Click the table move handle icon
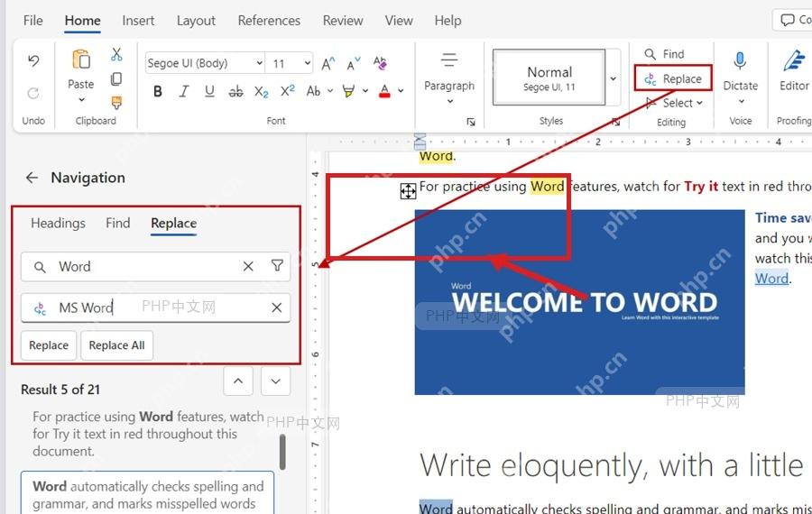The width and height of the screenshot is (812, 514). [408, 191]
